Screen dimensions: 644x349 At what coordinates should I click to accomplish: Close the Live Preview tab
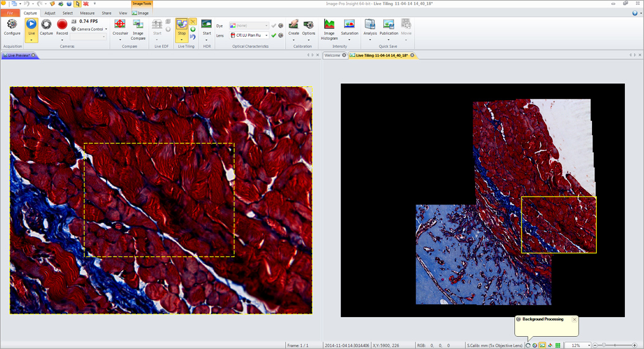tap(33, 55)
